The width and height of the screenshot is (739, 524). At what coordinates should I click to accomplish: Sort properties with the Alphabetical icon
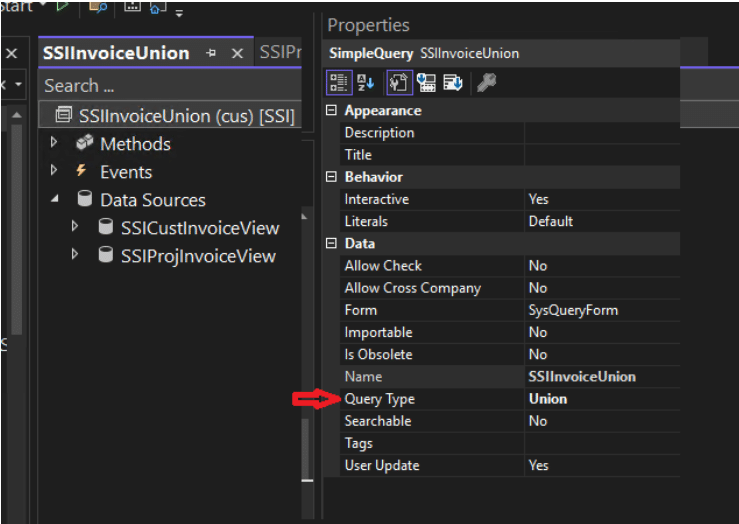pyautogui.click(x=366, y=82)
